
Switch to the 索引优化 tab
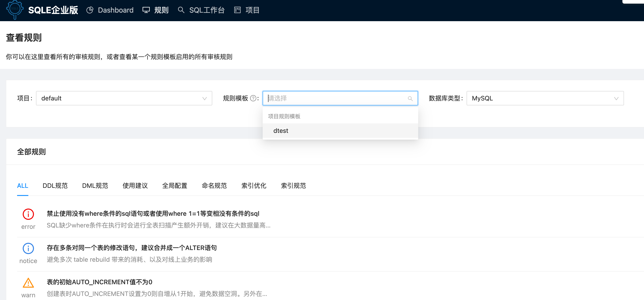[254, 186]
